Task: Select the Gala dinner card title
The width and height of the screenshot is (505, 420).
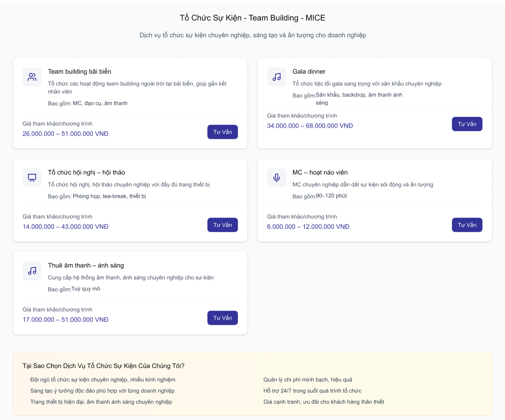Action: point(309,71)
